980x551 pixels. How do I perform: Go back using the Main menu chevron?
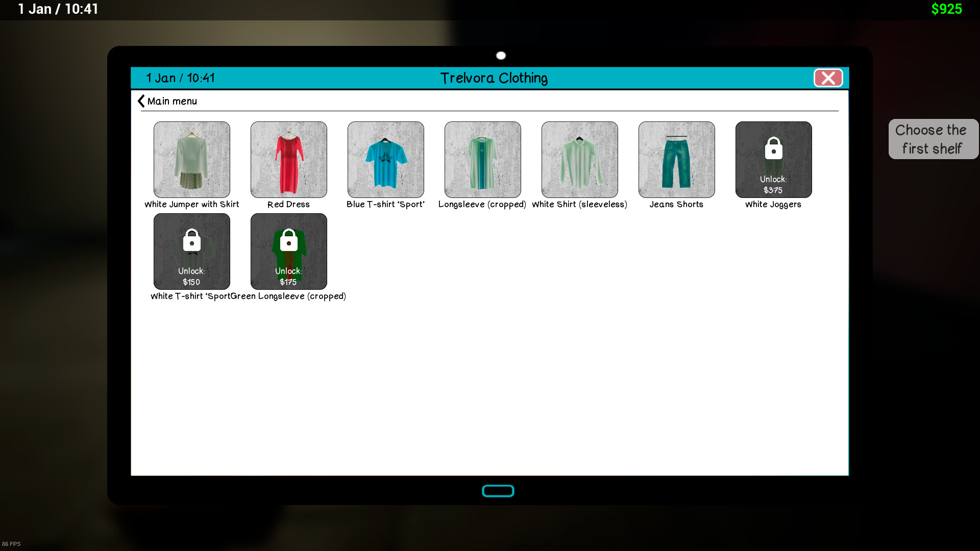click(141, 101)
